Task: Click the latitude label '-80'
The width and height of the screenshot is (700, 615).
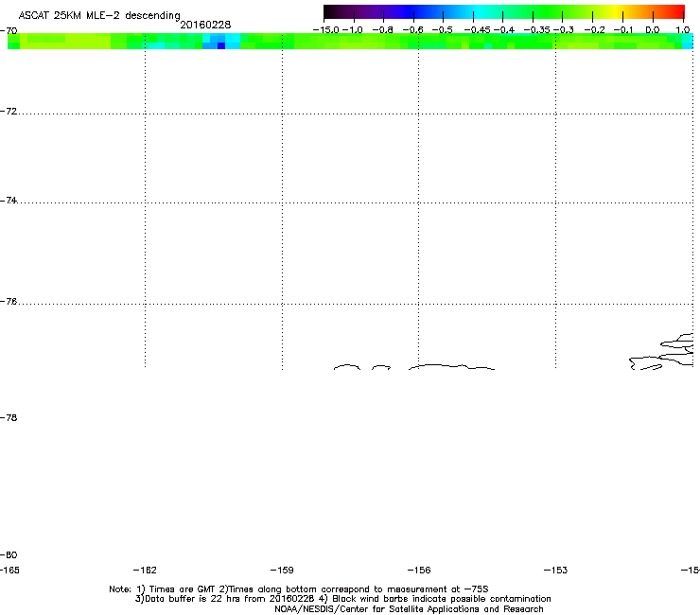Action: click(x=9, y=554)
